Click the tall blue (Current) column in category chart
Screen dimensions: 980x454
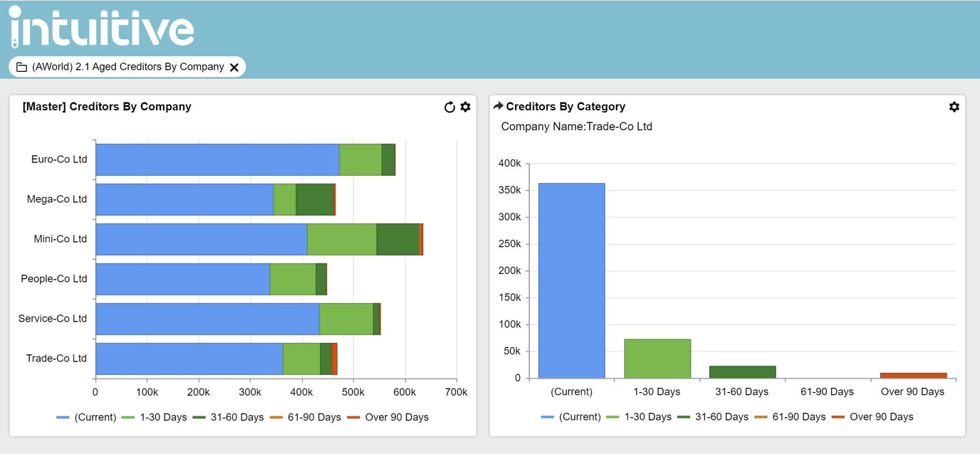tap(571, 280)
